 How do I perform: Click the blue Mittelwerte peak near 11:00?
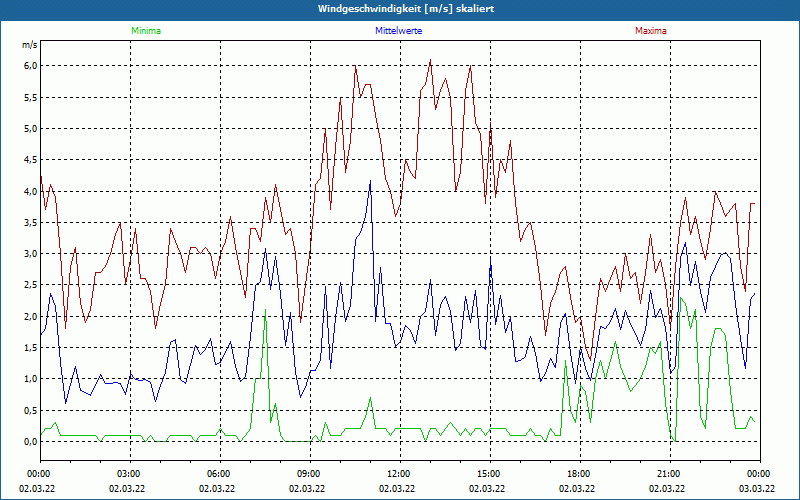click(x=370, y=181)
